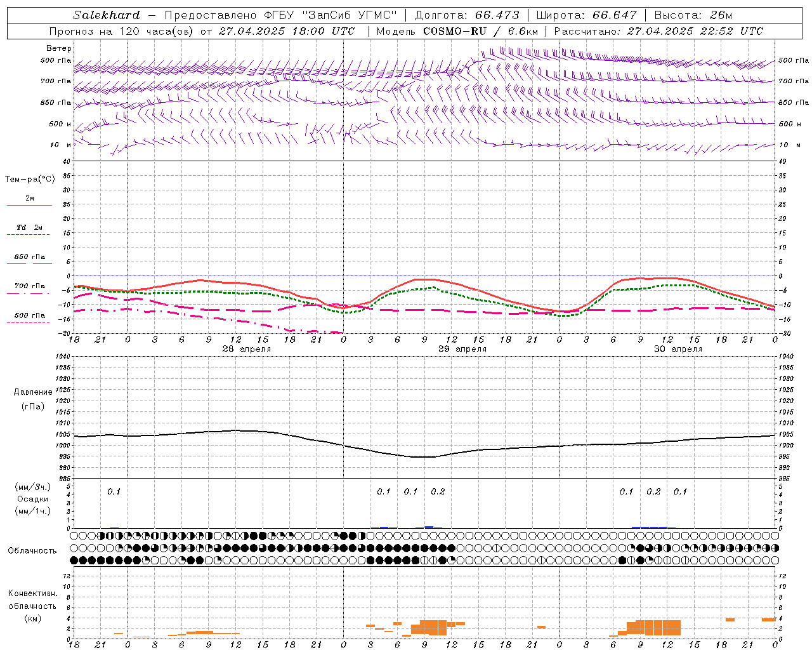Image resolution: width=812 pixels, height=650 pixels.
Task: Click the '(мм/3ч.)' precipitation unit label
Action: click(x=33, y=487)
